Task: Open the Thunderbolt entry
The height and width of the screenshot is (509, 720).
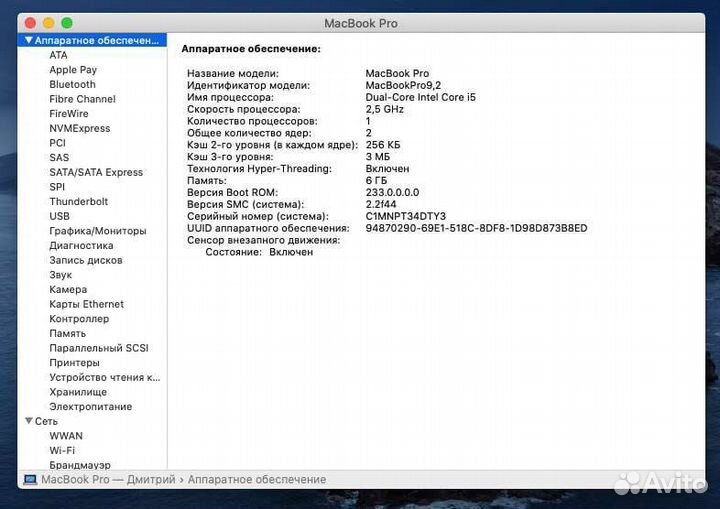Action: pos(79,202)
